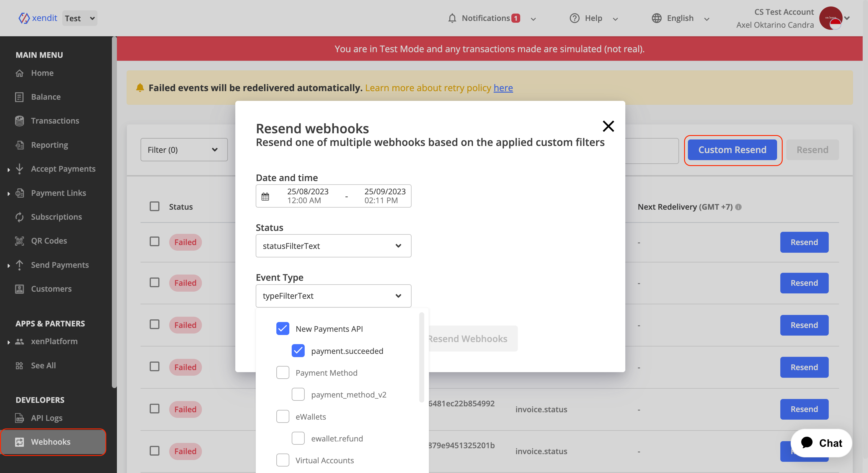Click the QR Codes sidebar icon
Image resolution: width=868 pixels, height=473 pixels.
(19, 241)
